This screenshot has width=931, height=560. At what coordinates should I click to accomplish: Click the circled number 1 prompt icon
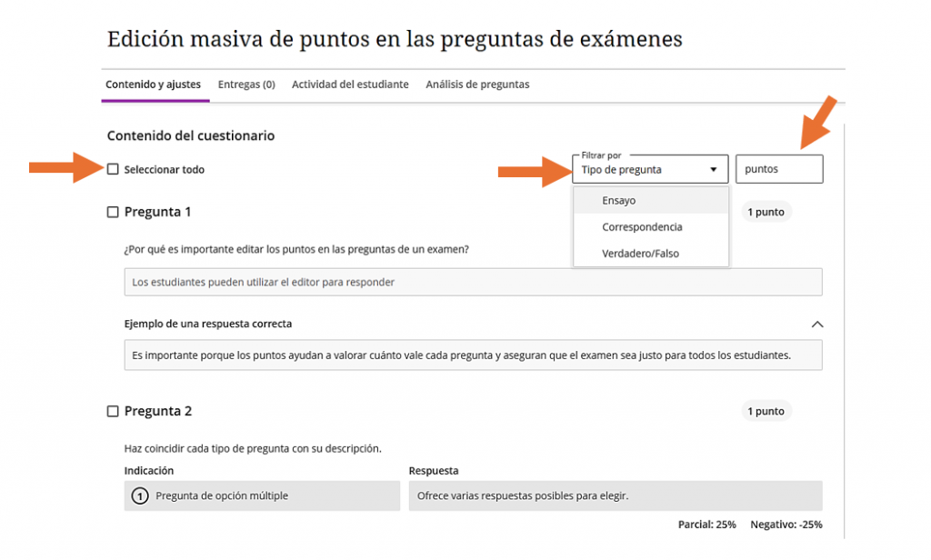[140, 496]
